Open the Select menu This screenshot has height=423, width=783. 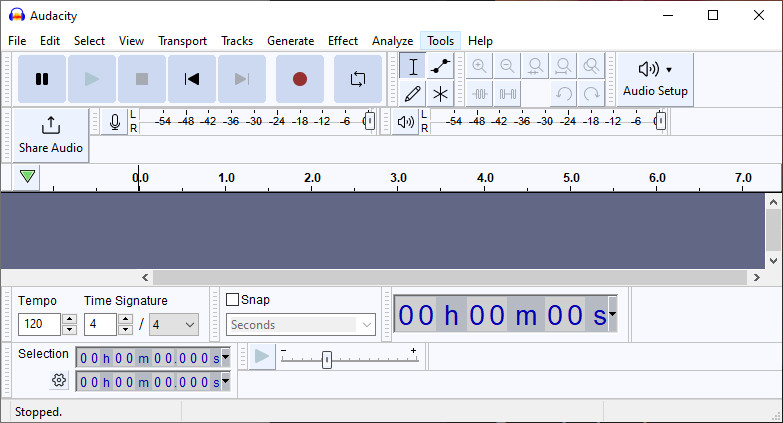tap(89, 41)
